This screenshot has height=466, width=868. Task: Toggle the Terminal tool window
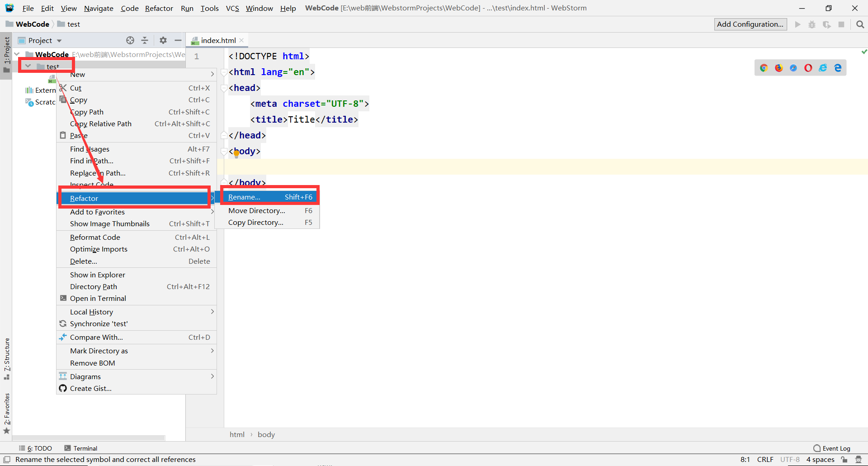[x=81, y=448]
